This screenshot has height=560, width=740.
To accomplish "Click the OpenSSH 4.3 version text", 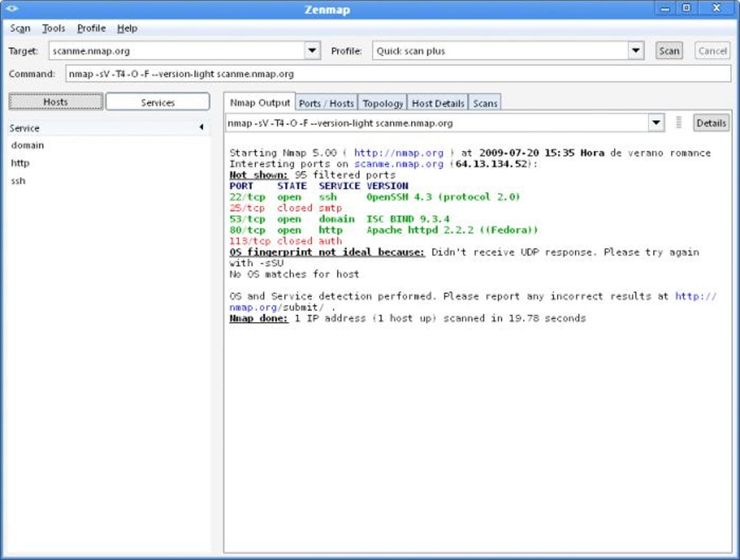I will click(x=443, y=197).
